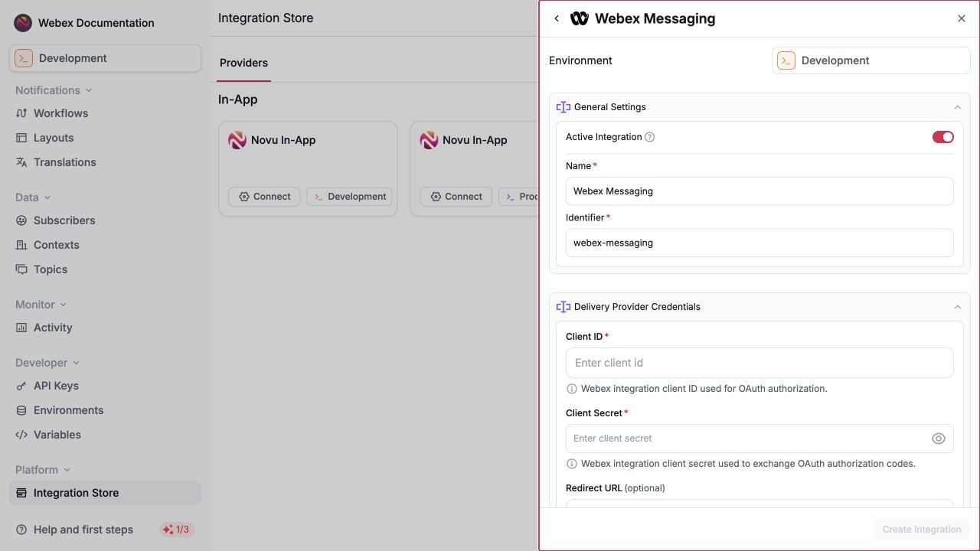Open Workflows from the sidebar
The height and width of the screenshot is (551, 980).
click(x=106, y=113)
